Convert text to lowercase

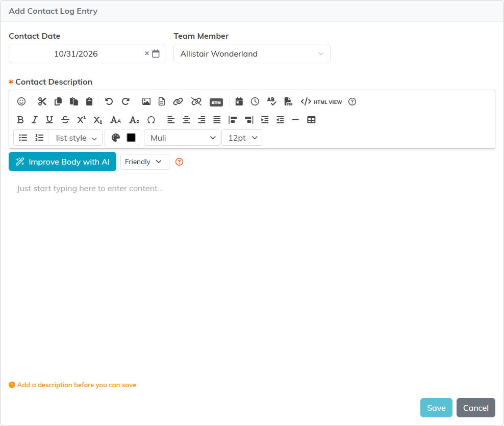point(134,120)
